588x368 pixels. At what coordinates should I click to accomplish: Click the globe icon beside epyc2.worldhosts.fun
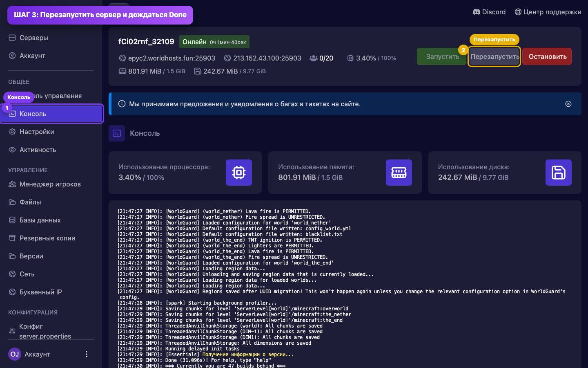[122, 58]
